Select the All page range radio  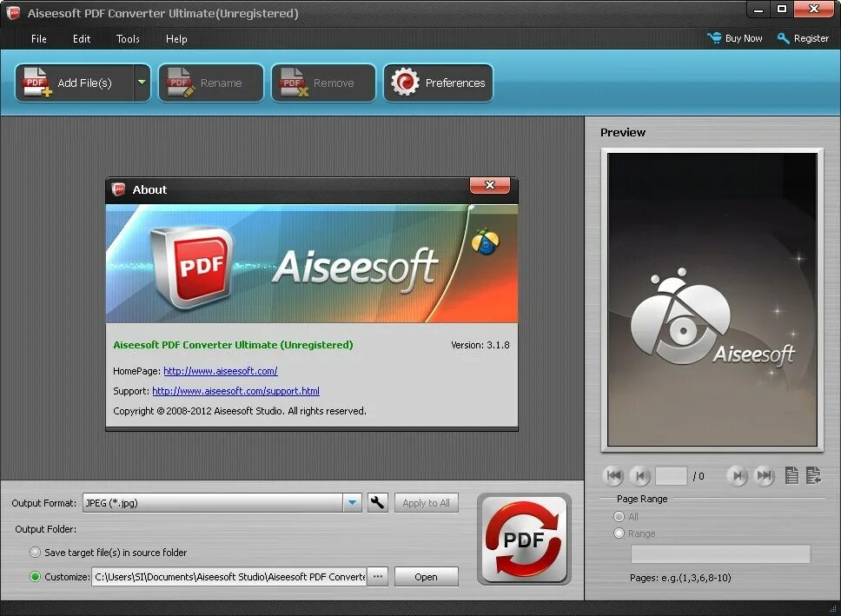pos(619,516)
